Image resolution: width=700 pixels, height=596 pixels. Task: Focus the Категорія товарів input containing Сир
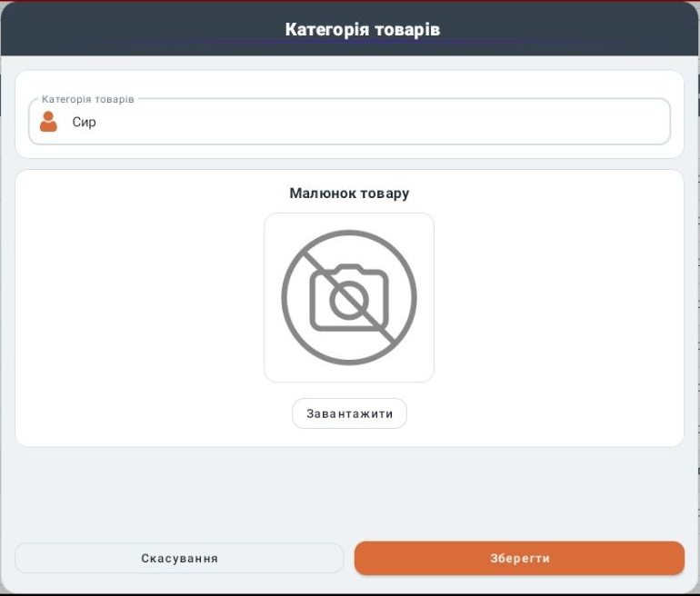pyautogui.click(x=350, y=122)
